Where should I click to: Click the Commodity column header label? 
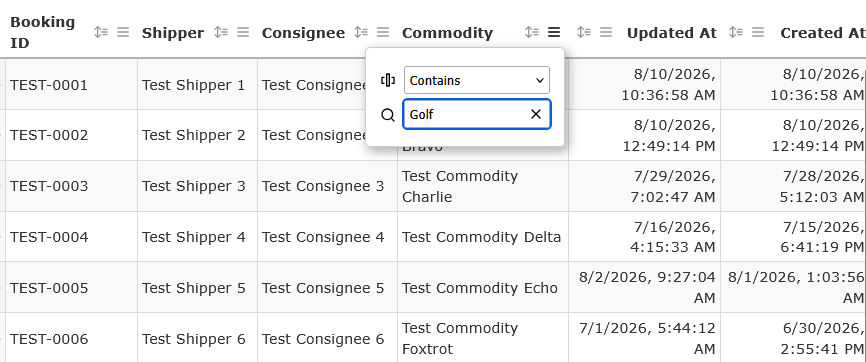pos(447,33)
